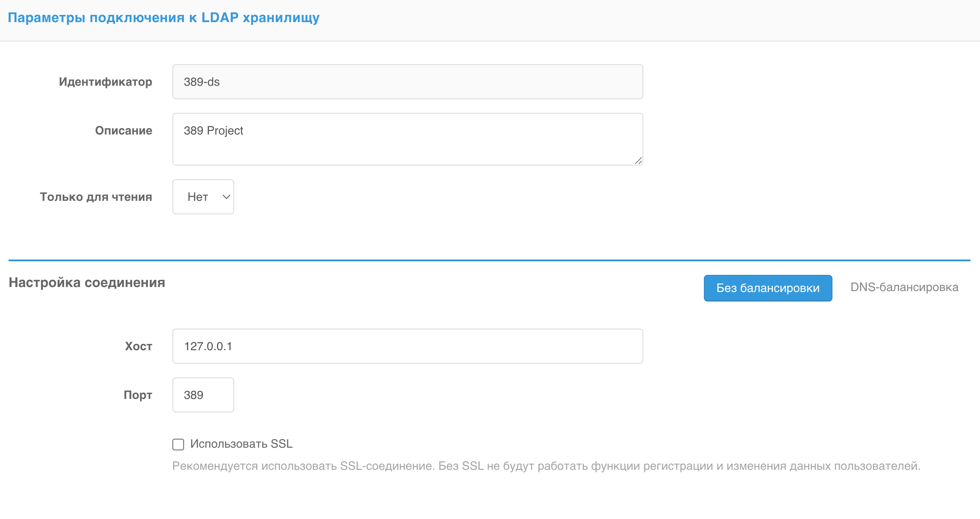
Task: Click the Настройка соединения section heading
Action: (x=87, y=283)
